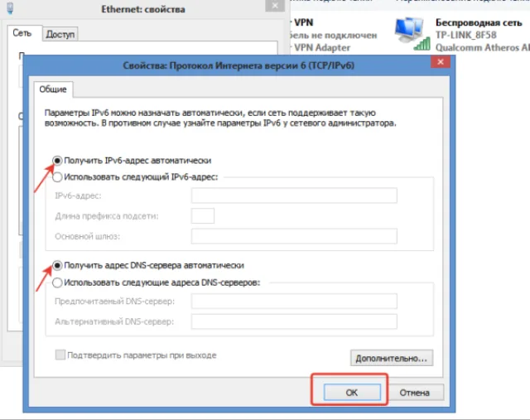Click the 'Qualcomm Atheros' adapter text

click(x=483, y=48)
